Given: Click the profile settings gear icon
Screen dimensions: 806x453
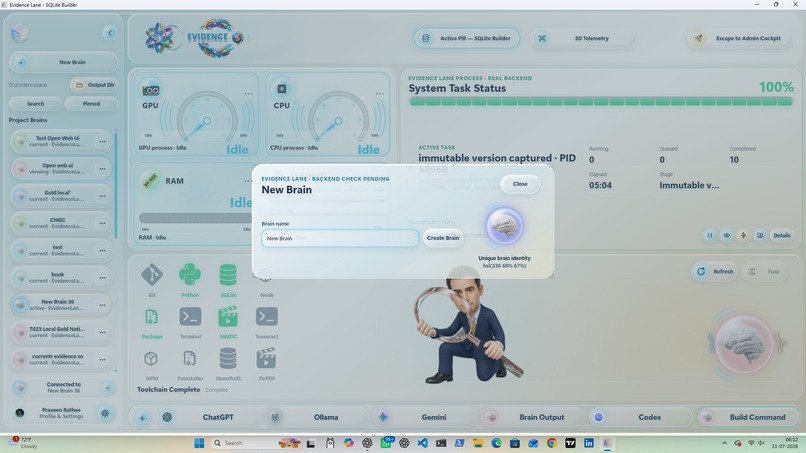Looking at the screenshot, I should [x=105, y=413].
